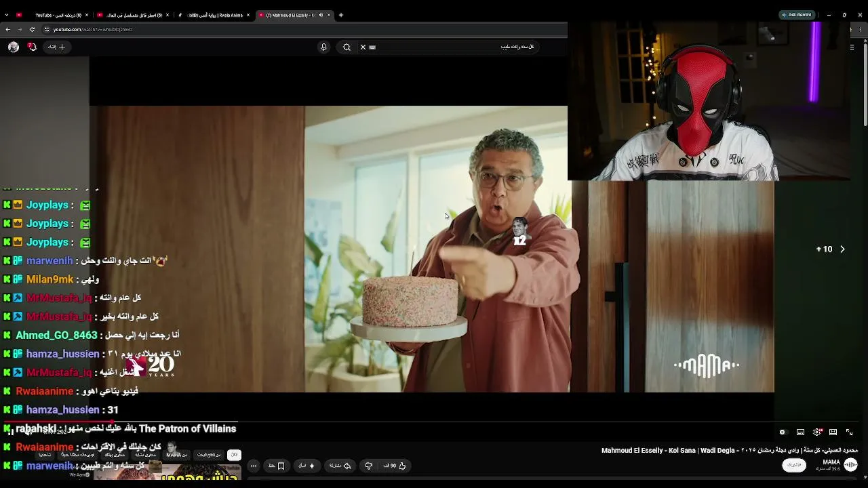Screen dimensions: 868x488
Task: Open the YouTube account avatar menu
Action: [x=14, y=47]
